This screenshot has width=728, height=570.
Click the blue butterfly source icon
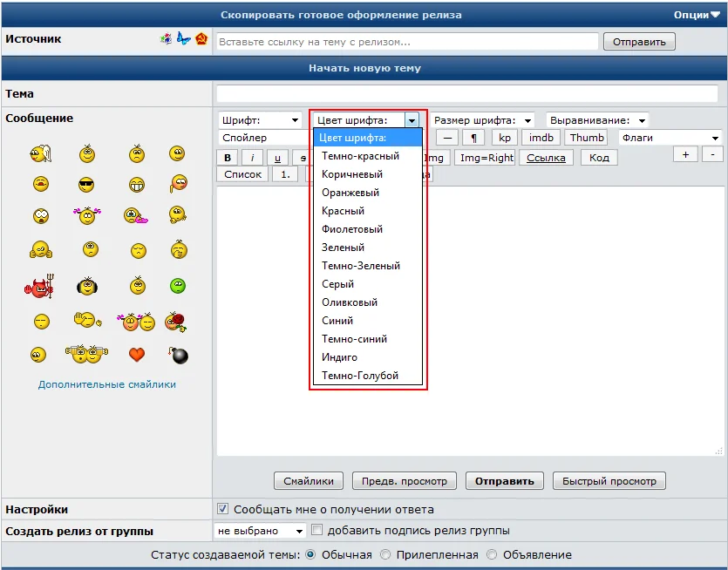pos(184,39)
